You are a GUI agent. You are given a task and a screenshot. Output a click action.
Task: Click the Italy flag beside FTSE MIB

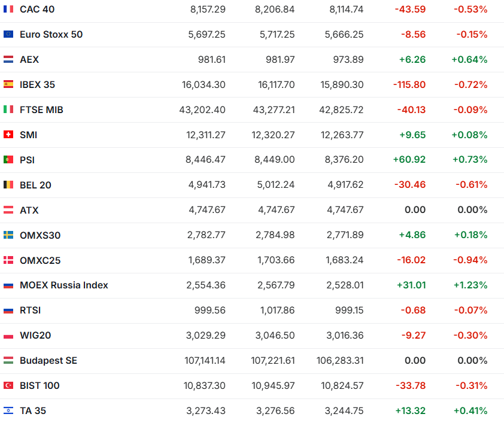(8, 110)
